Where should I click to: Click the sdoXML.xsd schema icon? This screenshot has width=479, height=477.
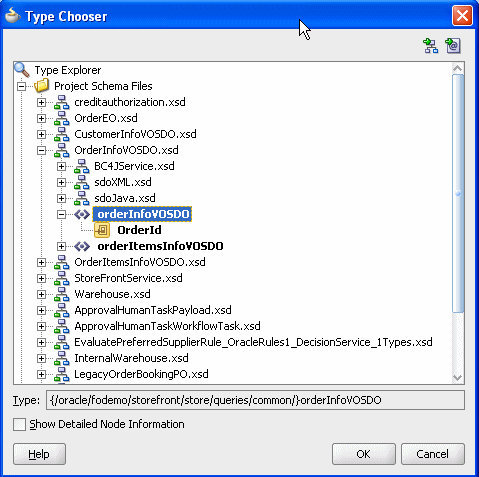pyautogui.click(x=82, y=182)
